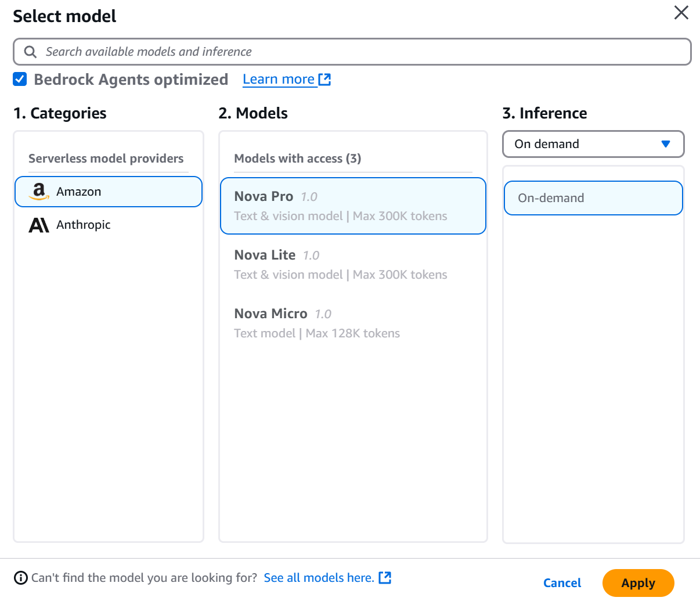Close the Select model dialog
The height and width of the screenshot is (601, 700).
pyautogui.click(x=681, y=13)
